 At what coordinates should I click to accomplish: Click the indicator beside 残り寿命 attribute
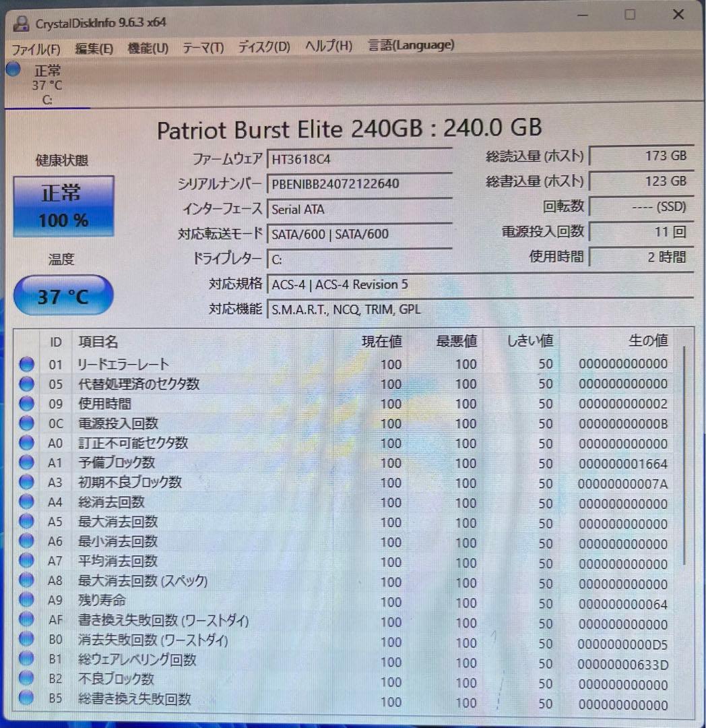[x=26, y=601]
